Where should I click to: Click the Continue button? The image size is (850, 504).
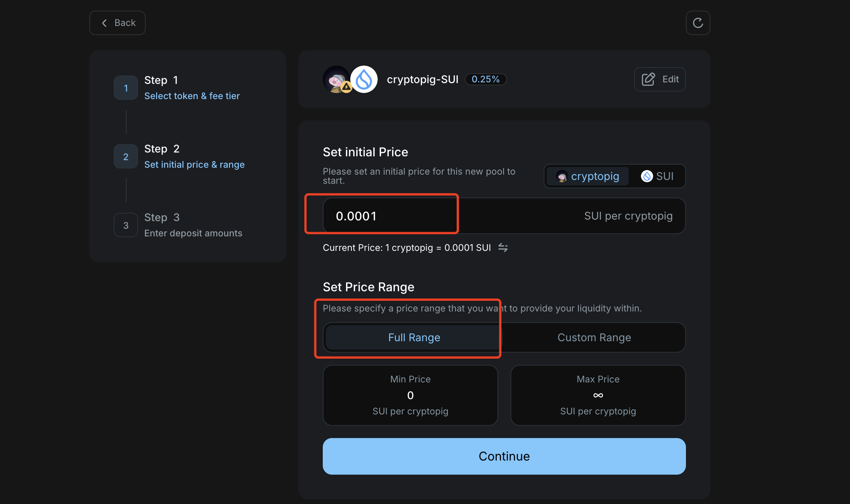(x=504, y=456)
